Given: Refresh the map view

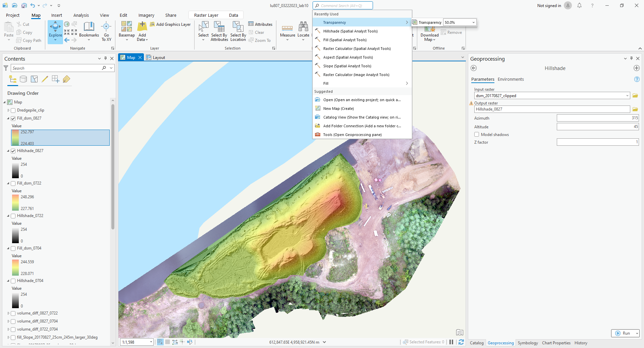Looking at the screenshot, I should click(x=461, y=342).
